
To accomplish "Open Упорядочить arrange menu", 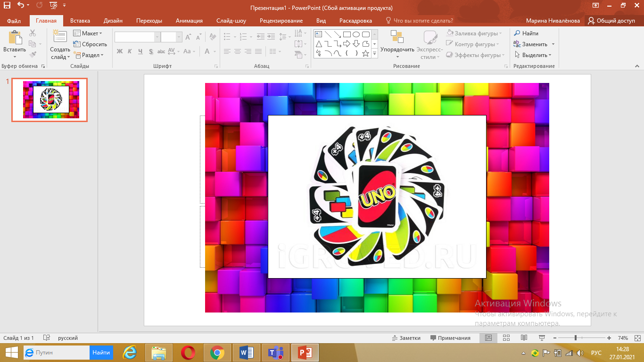I will tap(397, 45).
